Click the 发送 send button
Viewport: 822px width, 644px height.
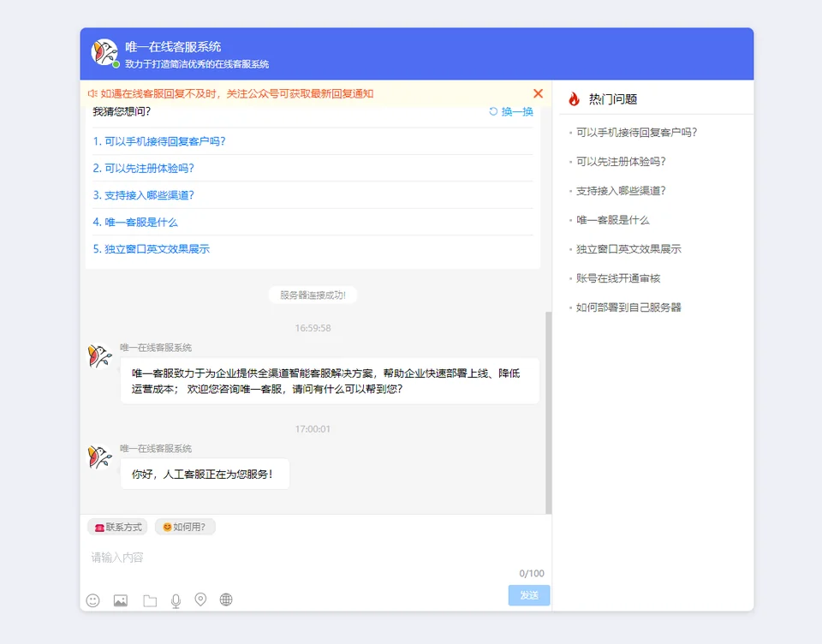click(x=529, y=595)
